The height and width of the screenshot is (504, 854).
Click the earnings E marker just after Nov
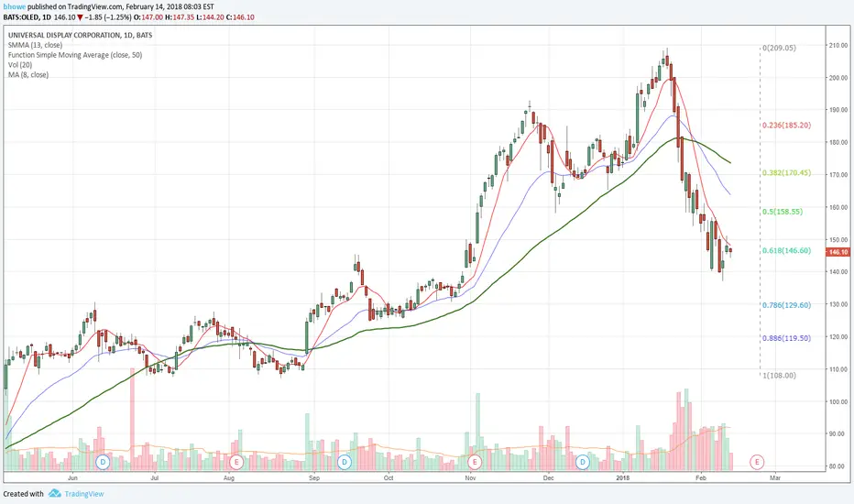tap(475, 463)
